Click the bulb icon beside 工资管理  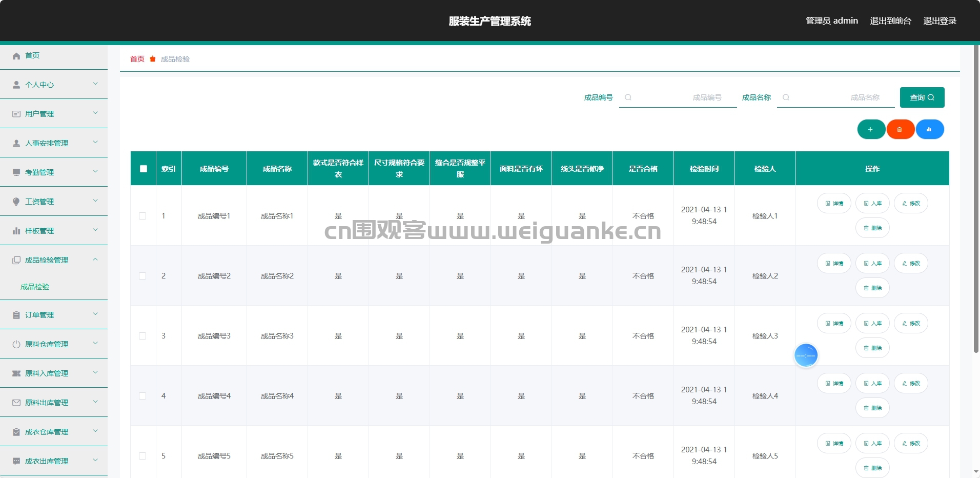pyautogui.click(x=16, y=202)
